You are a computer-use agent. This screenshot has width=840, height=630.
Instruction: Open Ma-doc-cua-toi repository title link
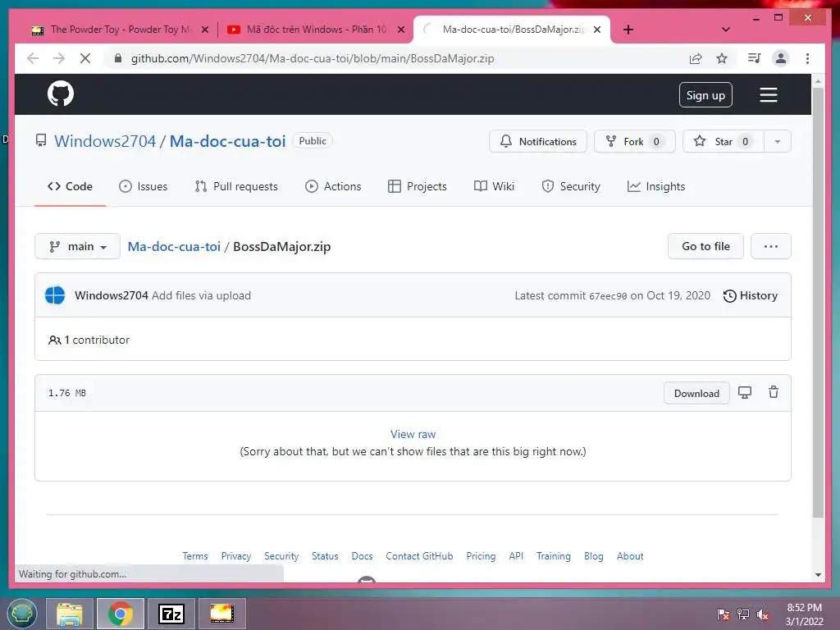tap(228, 141)
